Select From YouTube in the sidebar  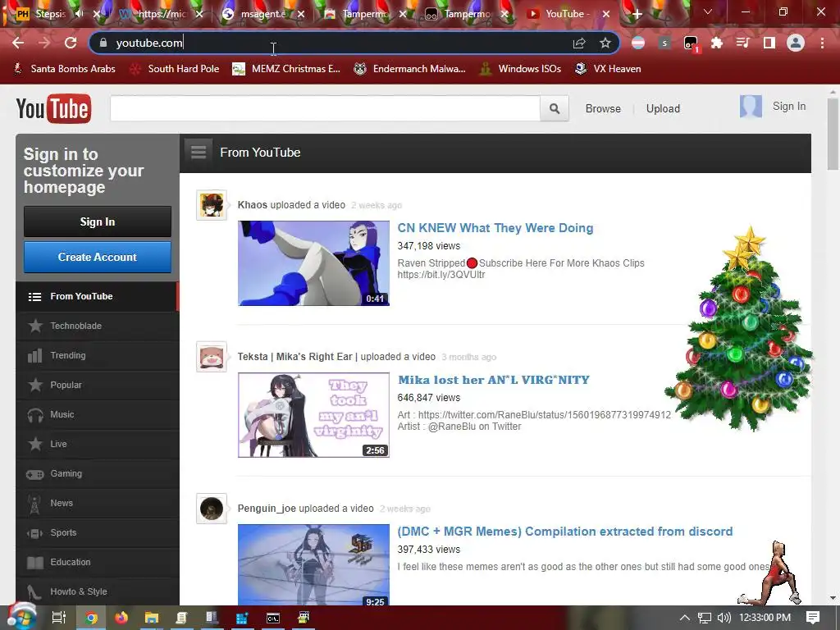tap(97, 296)
